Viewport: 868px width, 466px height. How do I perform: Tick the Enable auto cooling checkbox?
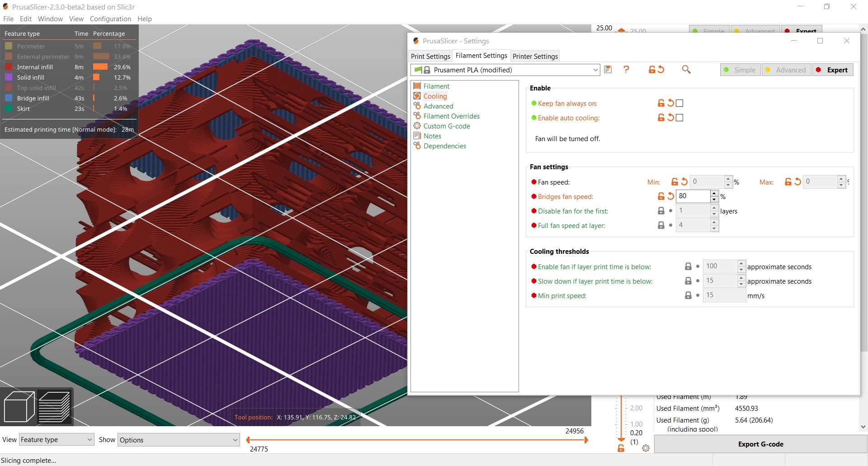(679, 118)
